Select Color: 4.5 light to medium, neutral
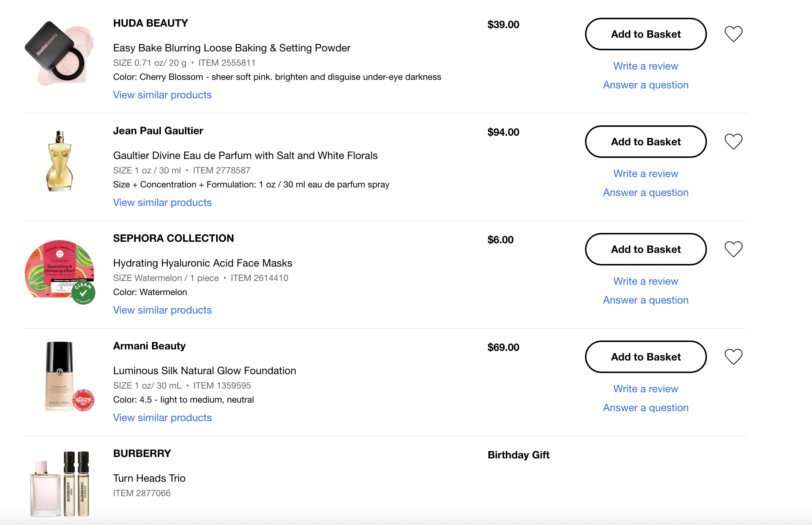The width and height of the screenshot is (812, 525). click(183, 400)
